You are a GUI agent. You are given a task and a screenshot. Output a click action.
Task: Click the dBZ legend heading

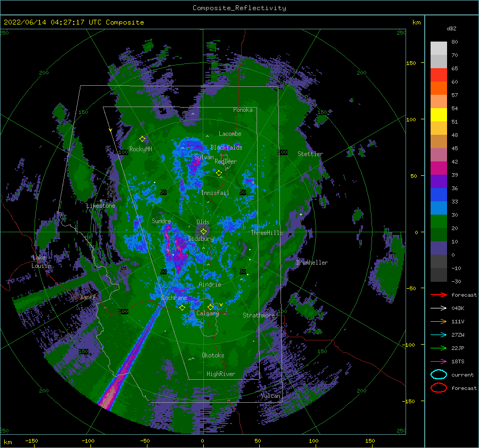(x=451, y=29)
